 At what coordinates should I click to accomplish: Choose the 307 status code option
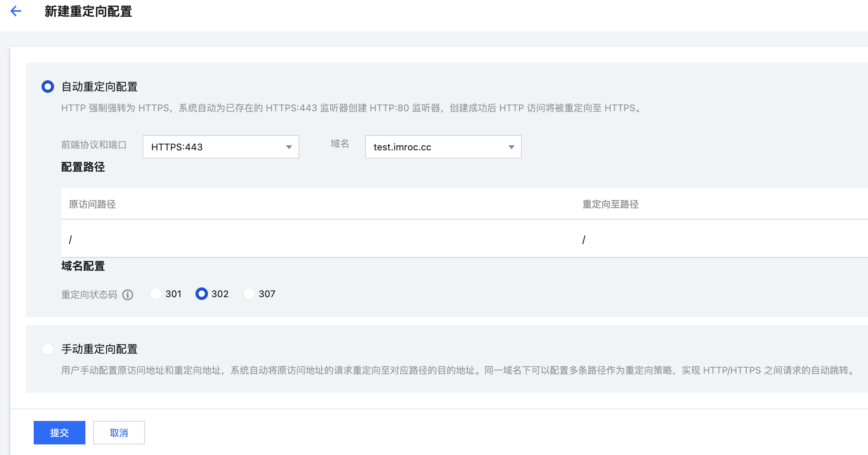coord(249,294)
